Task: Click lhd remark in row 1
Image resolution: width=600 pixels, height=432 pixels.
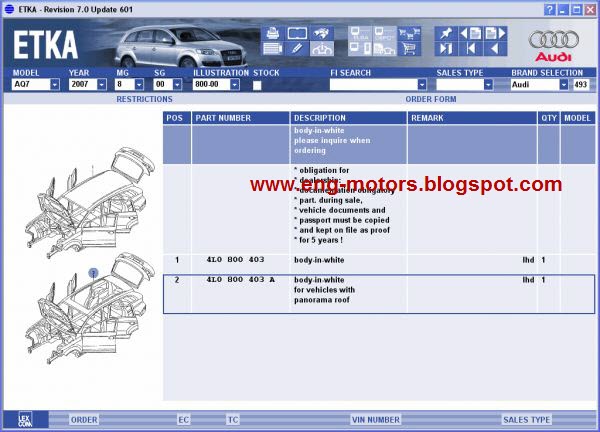Action: (x=528, y=260)
